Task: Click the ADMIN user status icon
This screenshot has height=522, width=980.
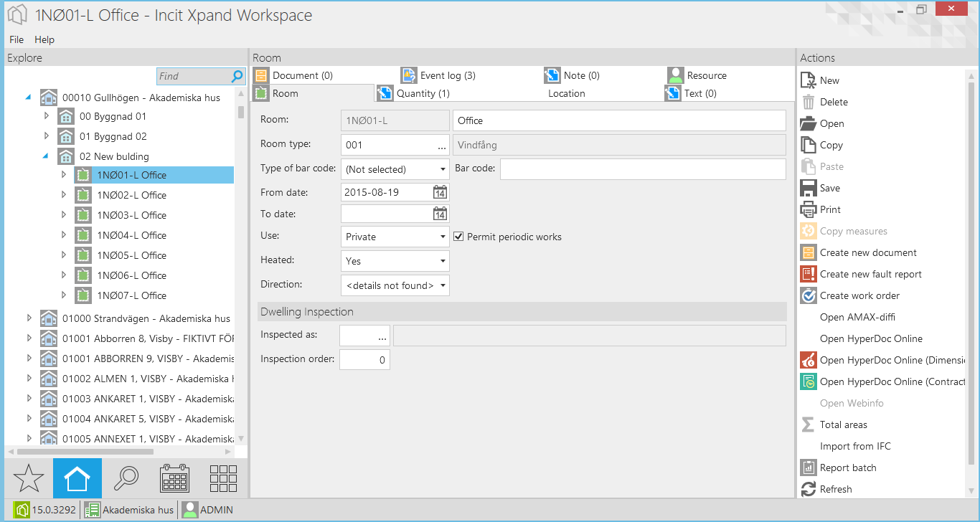Action: pos(190,510)
